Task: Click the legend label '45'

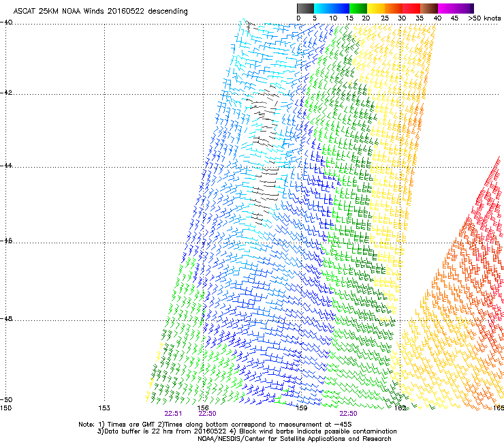Action: [454, 18]
